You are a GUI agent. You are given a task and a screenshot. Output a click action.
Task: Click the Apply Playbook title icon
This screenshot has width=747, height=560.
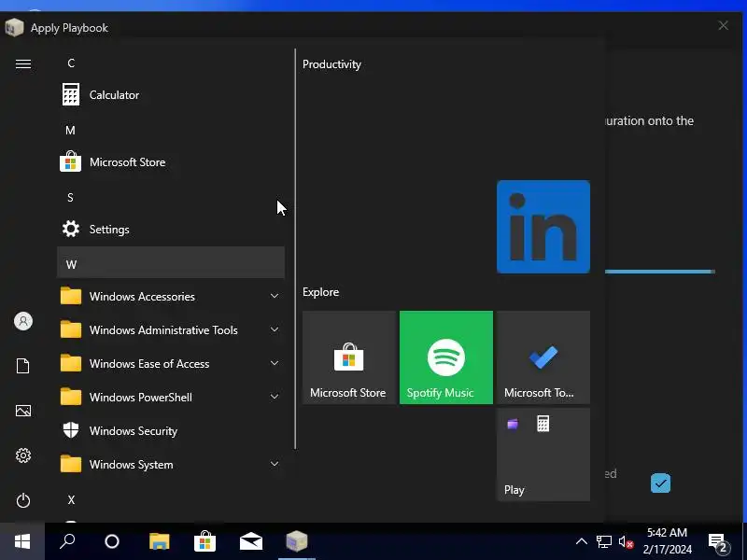click(14, 28)
